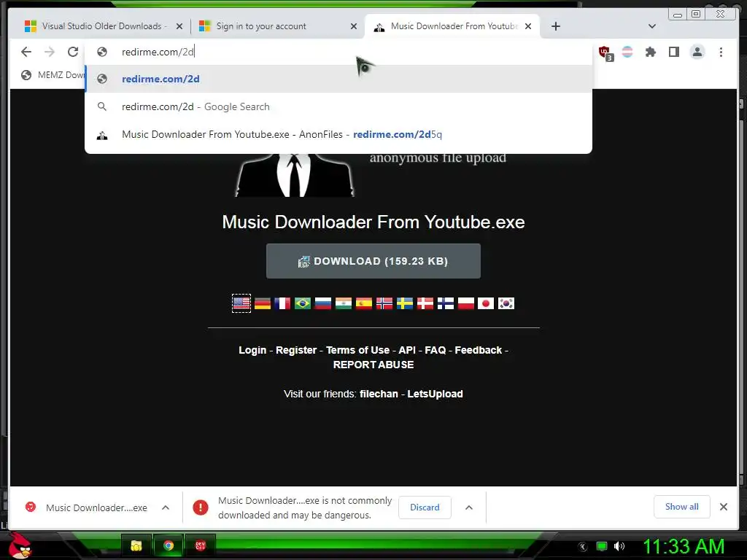The height and width of the screenshot is (560, 747).
Task: Choose the redirme.com/2d Google Search suggestion
Action: click(x=338, y=106)
